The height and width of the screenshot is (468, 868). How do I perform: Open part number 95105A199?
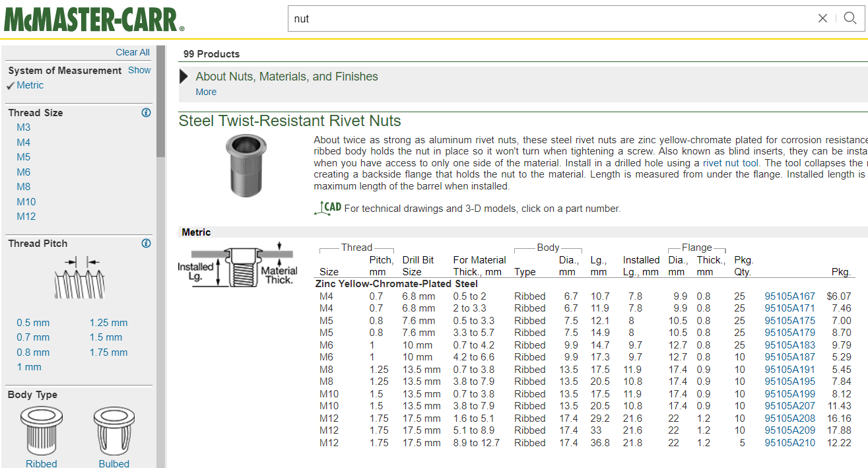click(789, 394)
